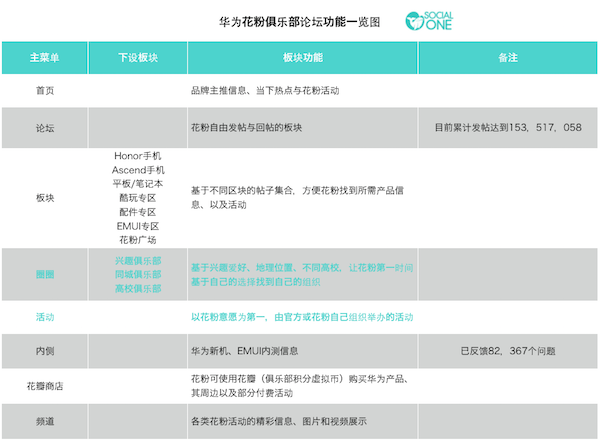Click the title 华为花粉俱乐部论坛功能一览图
Image resolution: width=600 pixels, height=442 pixels.
pyautogui.click(x=300, y=22)
